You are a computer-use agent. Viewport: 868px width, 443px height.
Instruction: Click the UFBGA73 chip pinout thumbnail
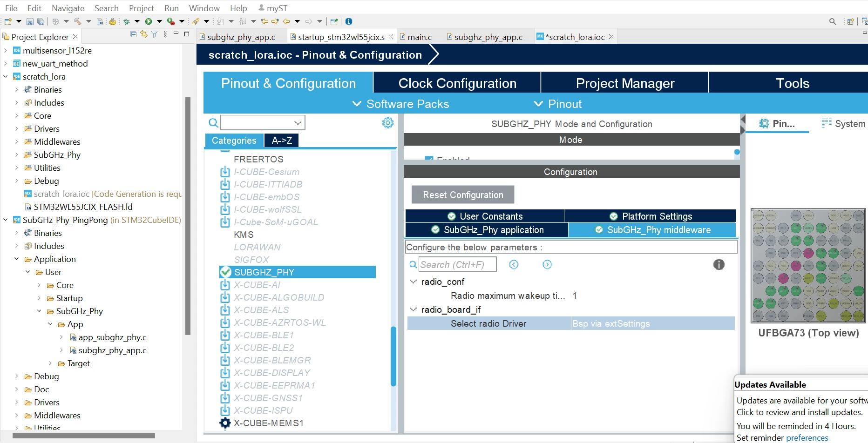point(808,266)
